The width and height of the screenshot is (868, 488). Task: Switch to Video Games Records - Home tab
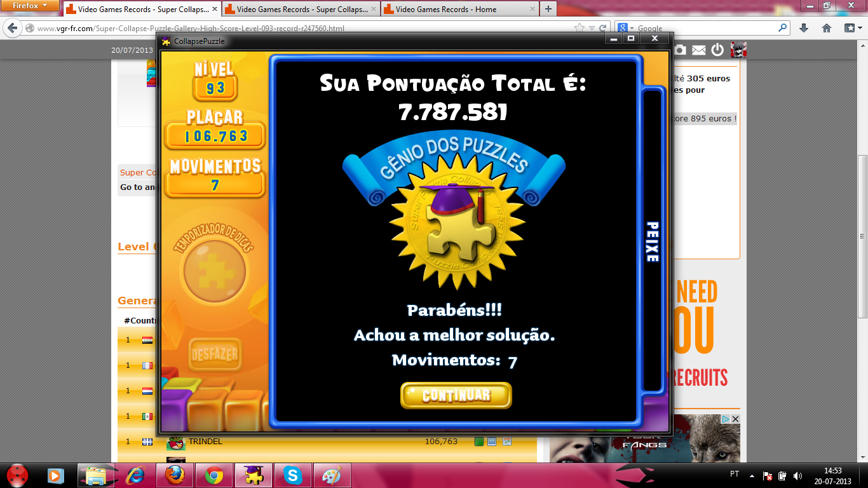click(458, 10)
